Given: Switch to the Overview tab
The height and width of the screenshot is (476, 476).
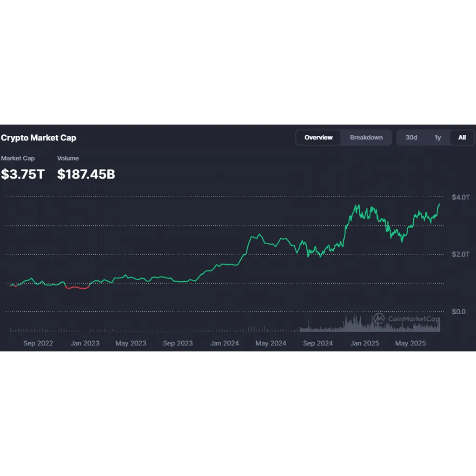Looking at the screenshot, I should (318, 138).
